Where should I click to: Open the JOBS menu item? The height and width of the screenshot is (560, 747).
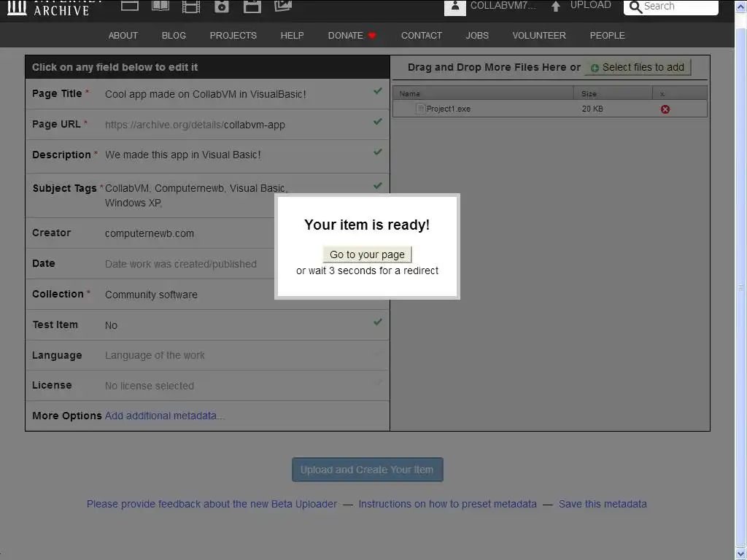(477, 36)
